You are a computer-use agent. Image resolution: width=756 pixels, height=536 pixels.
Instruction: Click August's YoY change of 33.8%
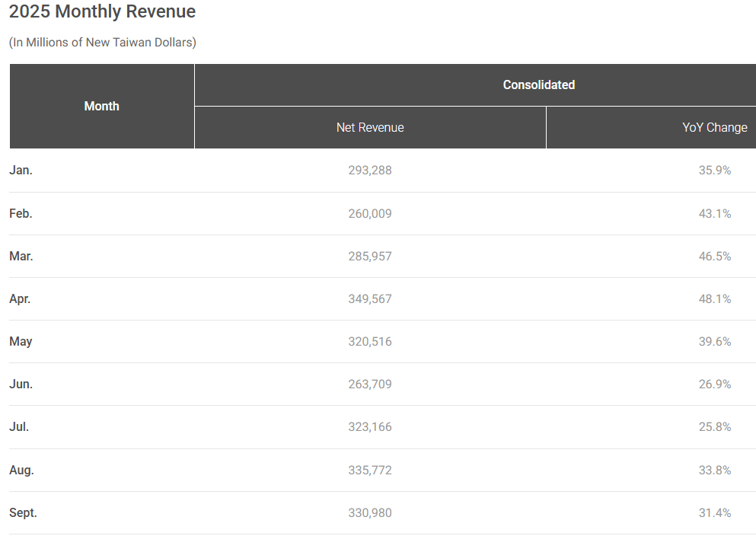pos(714,470)
